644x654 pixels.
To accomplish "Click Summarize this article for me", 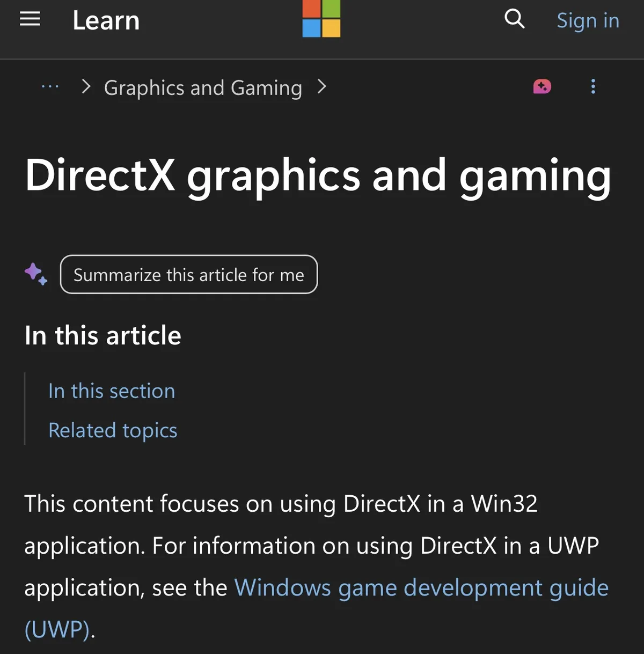I will tap(189, 274).
